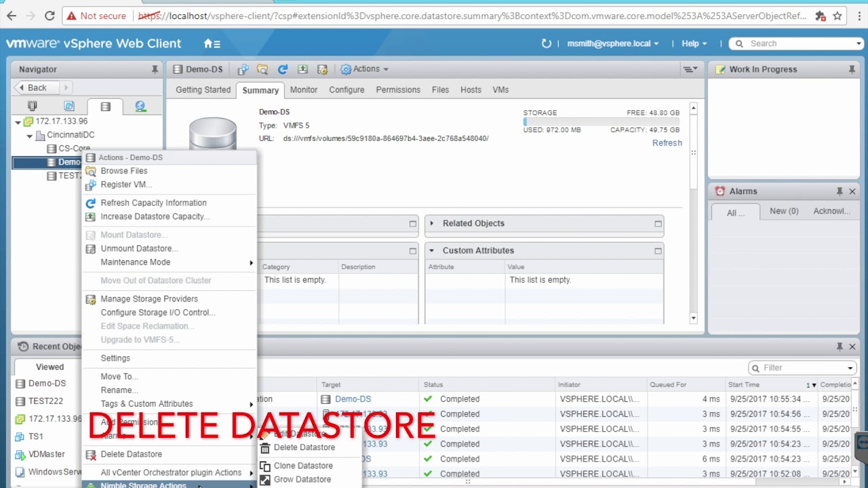Click the browser reload button
This screenshot has width=868, height=488.
[50, 16]
